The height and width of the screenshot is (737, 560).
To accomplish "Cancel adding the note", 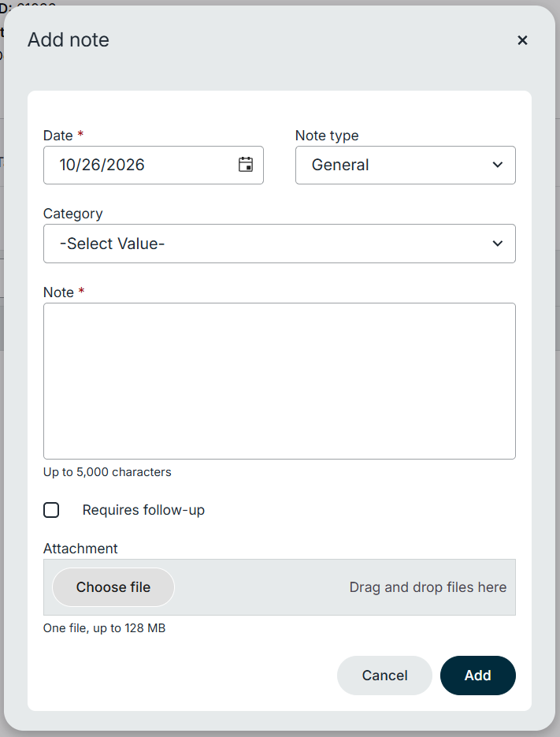I will pos(384,676).
